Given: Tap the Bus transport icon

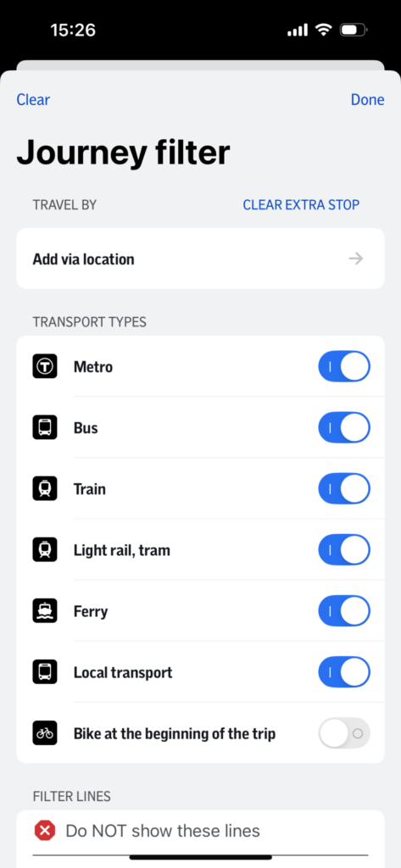Looking at the screenshot, I should point(45,428).
